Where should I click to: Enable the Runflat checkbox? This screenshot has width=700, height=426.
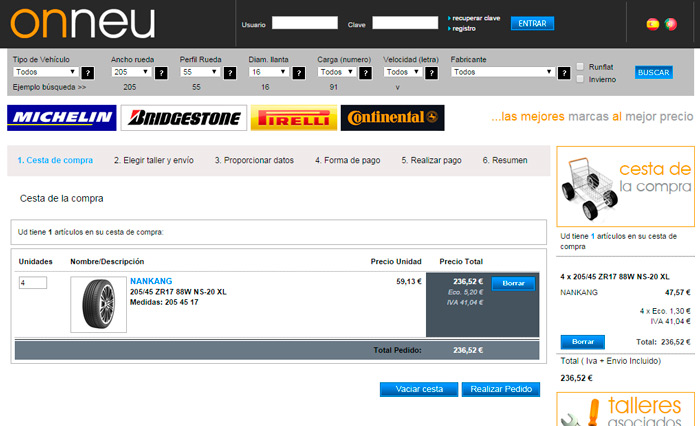pos(580,66)
